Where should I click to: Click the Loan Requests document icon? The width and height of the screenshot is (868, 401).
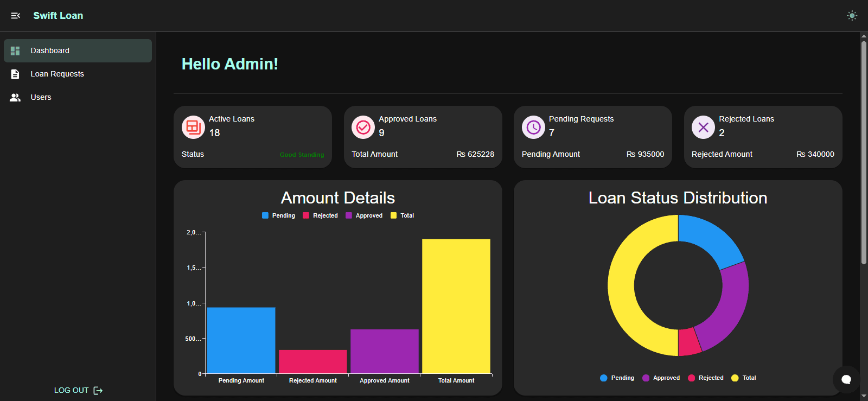(15, 74)
